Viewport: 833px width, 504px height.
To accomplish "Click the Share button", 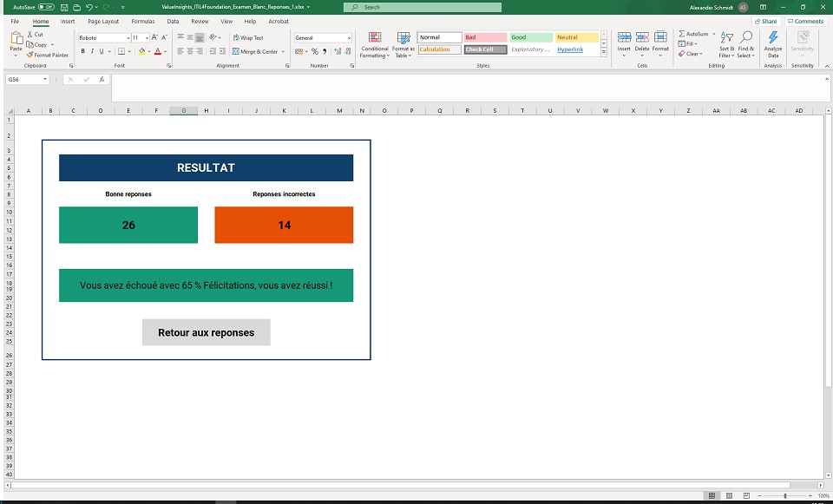I will (x=765, y=21).
